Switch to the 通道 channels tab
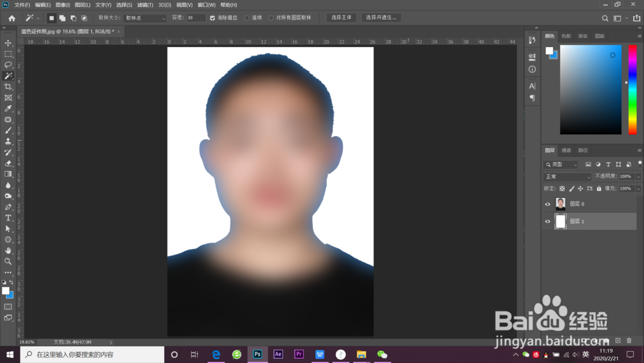 [x=566, y=150]
